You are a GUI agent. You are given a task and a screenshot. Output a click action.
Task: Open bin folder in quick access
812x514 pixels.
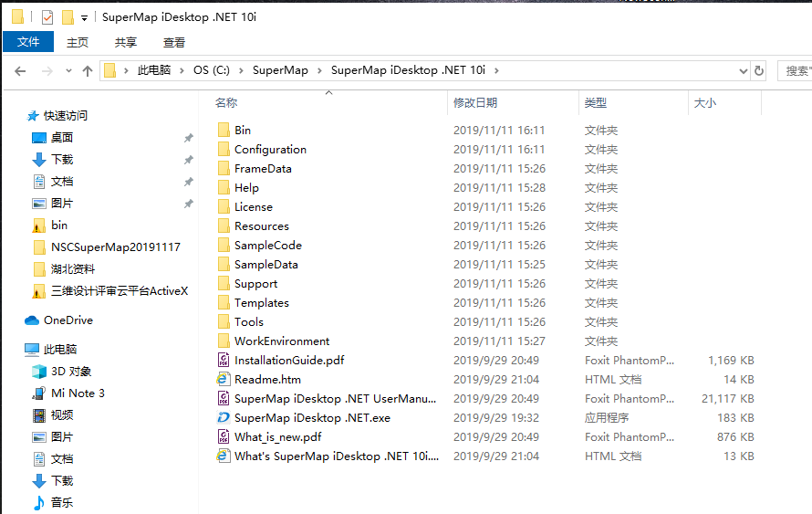[59, 225]
